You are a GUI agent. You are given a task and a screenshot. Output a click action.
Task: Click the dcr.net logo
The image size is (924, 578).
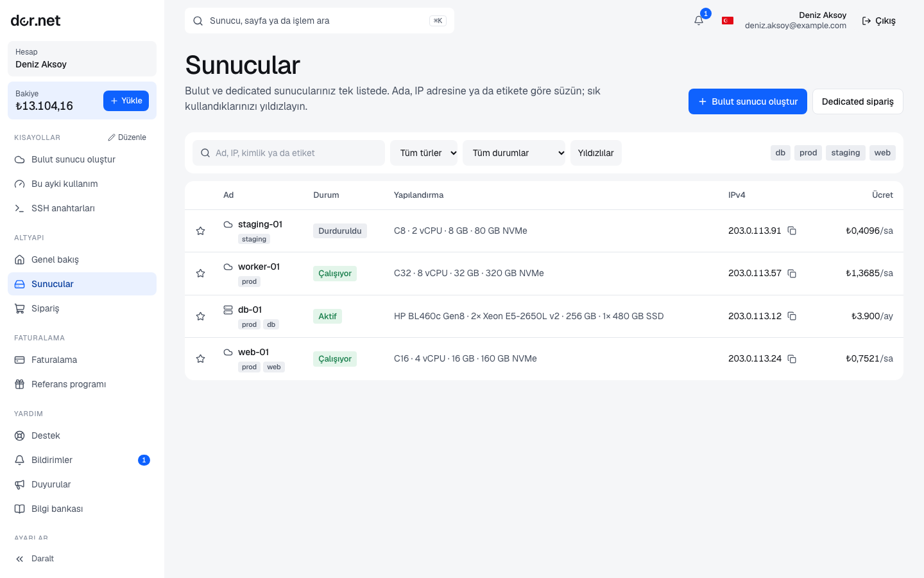(36, 21)
